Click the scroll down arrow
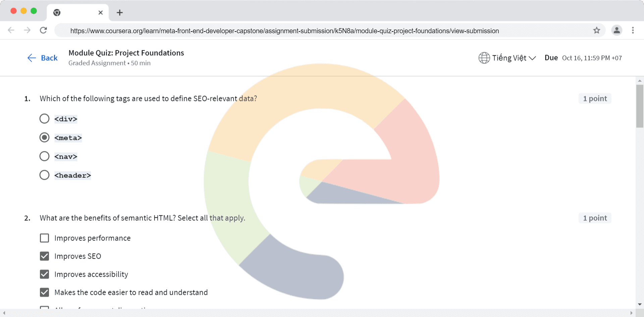 (640, 305)
